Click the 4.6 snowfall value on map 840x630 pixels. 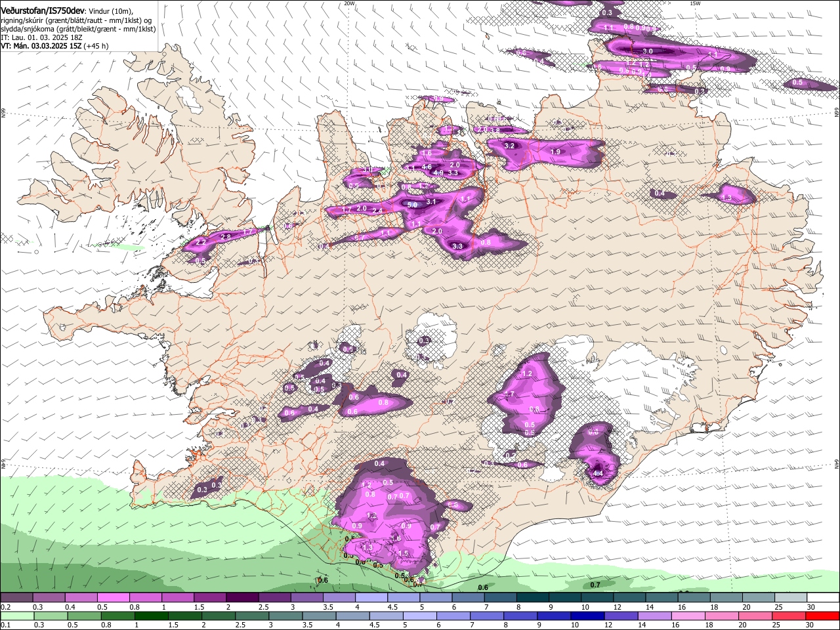[427, 167]
